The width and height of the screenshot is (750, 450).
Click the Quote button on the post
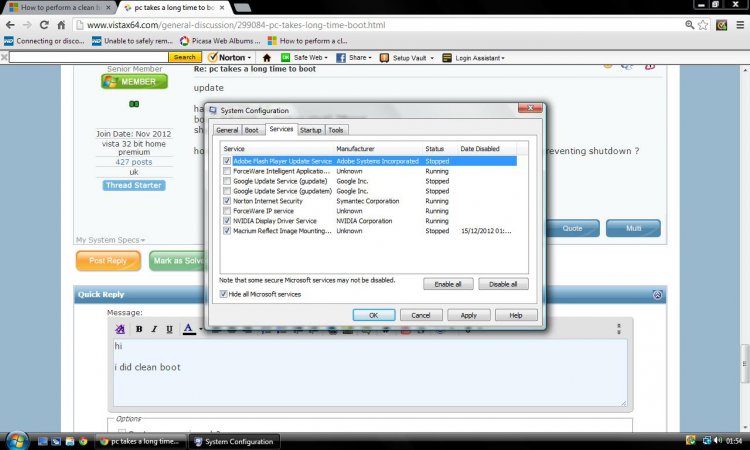point(573,228)
